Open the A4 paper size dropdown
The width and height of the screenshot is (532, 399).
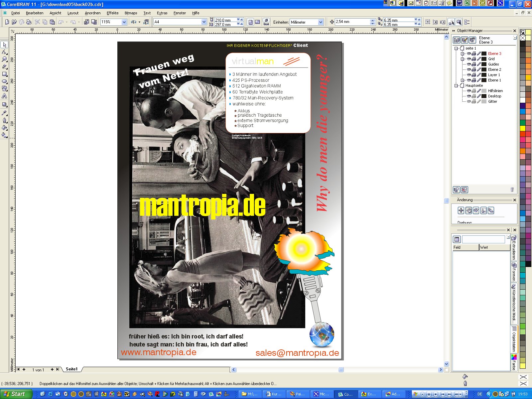(204, 22)
